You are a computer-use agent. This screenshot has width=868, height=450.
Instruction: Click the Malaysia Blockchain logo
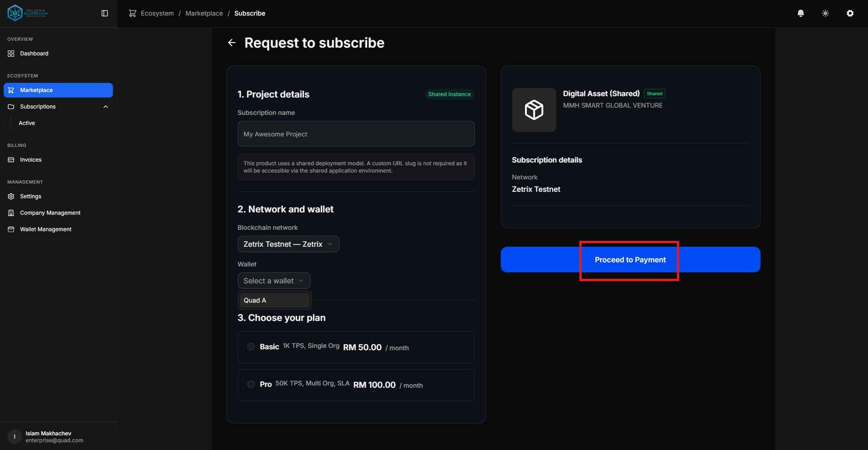pyautogui.click(x=27, y=13)
